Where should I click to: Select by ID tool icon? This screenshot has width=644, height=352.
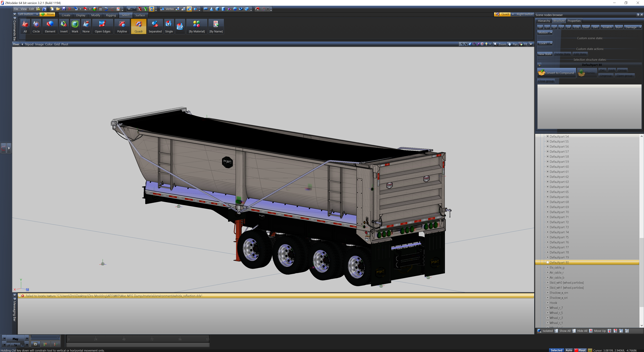tap(180, 26)
